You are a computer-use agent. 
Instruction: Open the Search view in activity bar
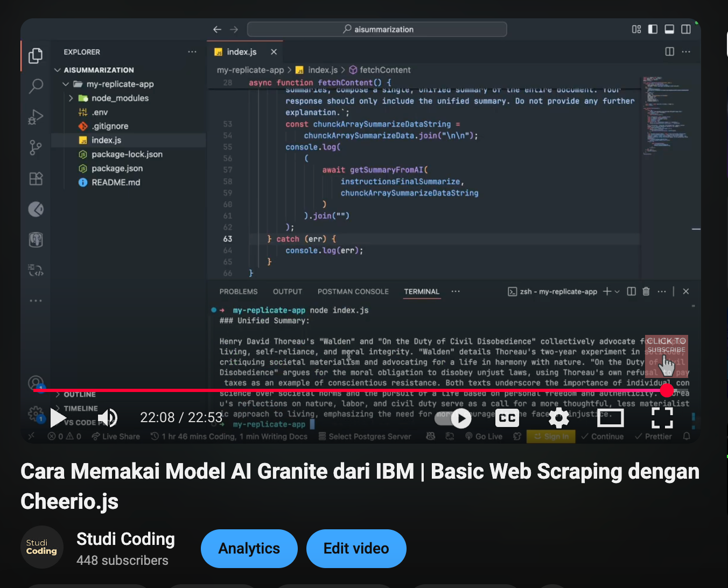tap(36, 86)
